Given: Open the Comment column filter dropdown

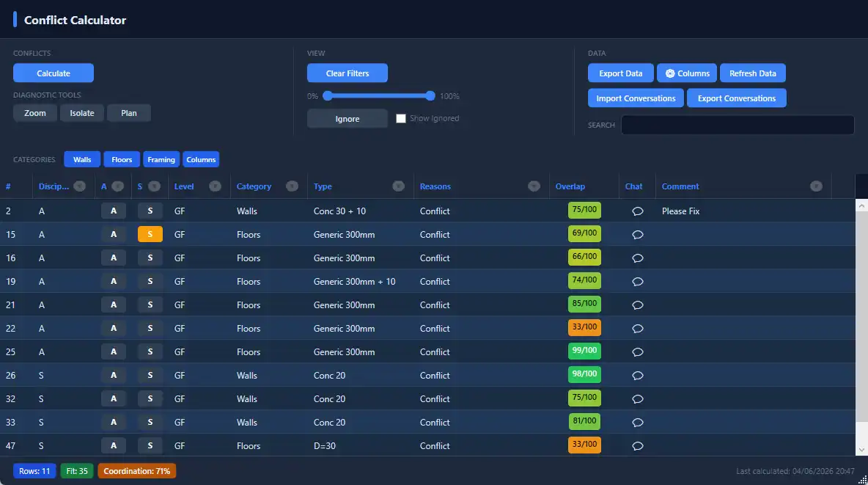Looking at the screenshot, I should [x=816, y=186].
